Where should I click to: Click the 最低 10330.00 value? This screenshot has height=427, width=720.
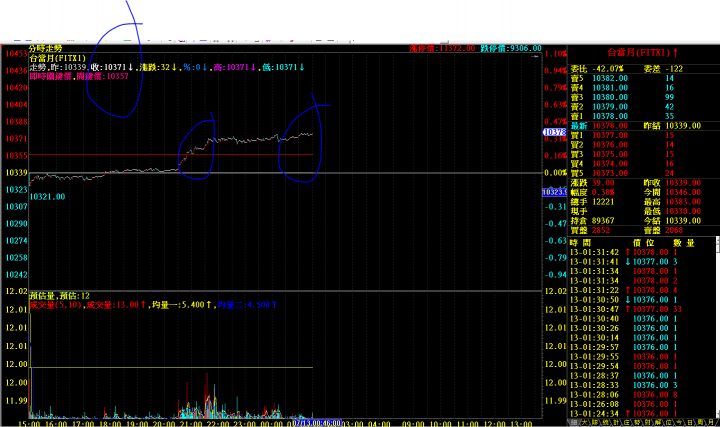(x=683, y=211)
